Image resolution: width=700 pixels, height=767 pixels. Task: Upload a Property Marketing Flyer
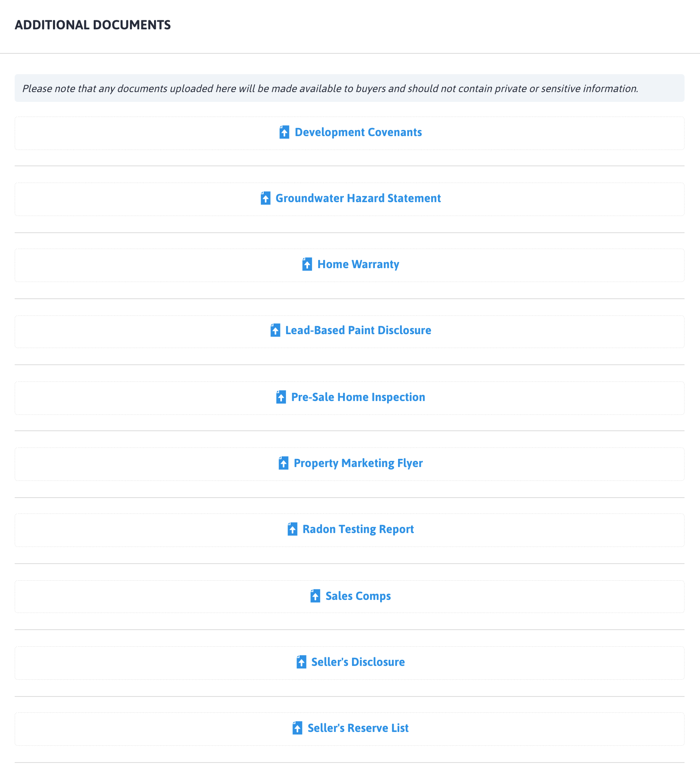point(358,463)
